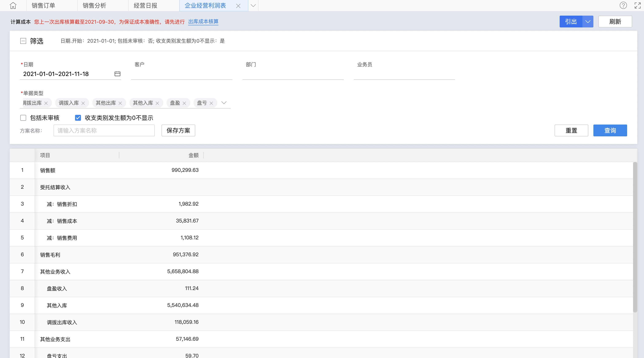This screenshot has height=358, width=644.
Task: Switch to the 经营日报 tab
Action: (x=146, y=5)
